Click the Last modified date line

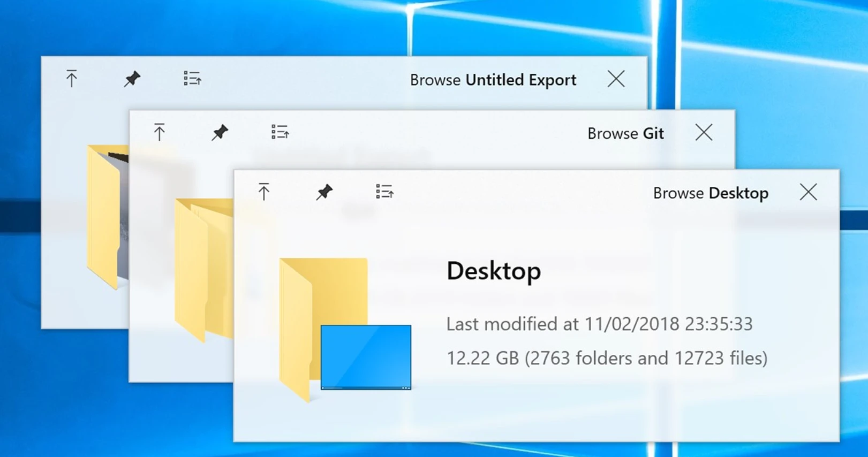[x=599, y=324]
